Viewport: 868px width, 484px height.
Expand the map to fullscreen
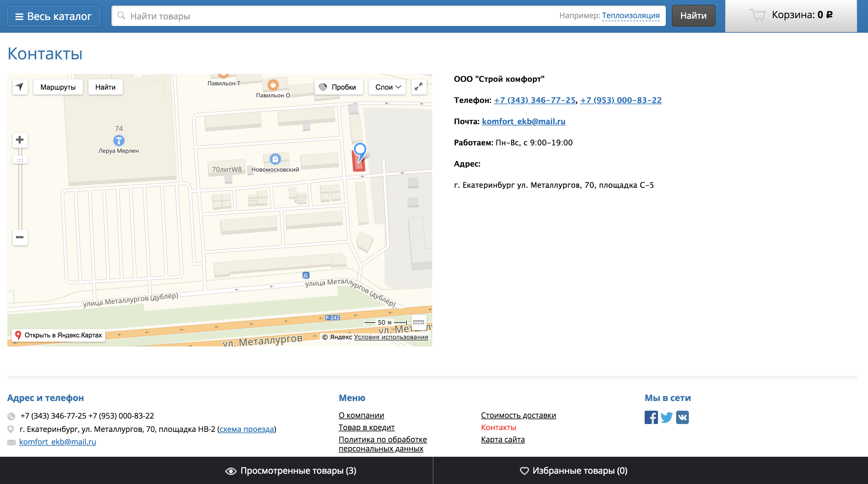coord(419,87)
